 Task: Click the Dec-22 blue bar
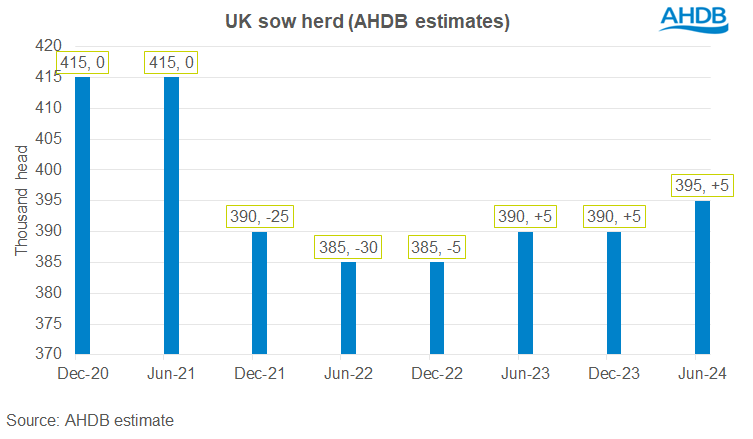(436, 308)
